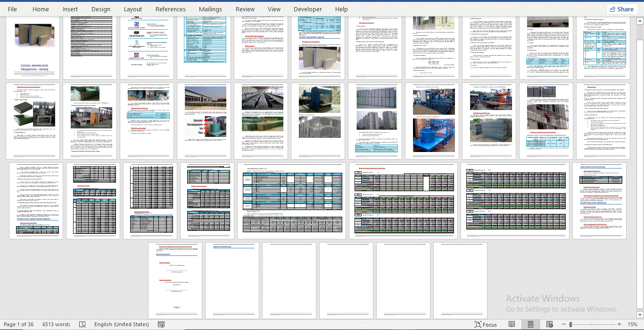644x330 pixels.
Task: Click the 'Page 1 of 36' indicator
Action: pos(19,324)
